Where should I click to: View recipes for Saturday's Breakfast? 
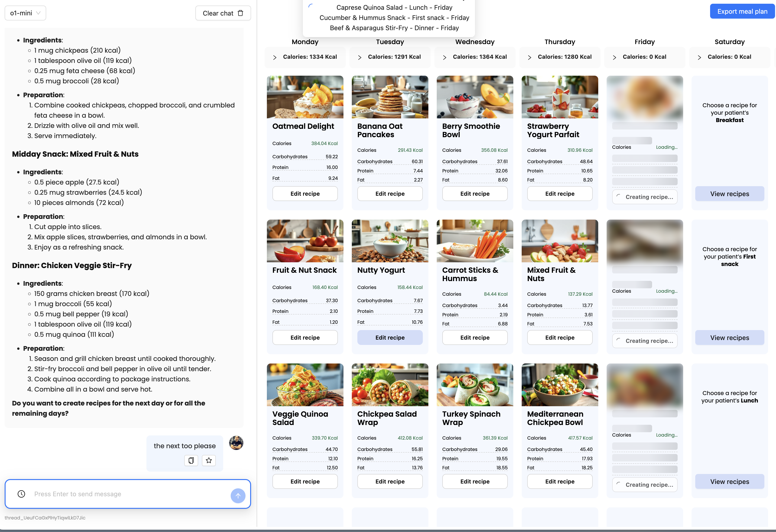pos(729,194)
